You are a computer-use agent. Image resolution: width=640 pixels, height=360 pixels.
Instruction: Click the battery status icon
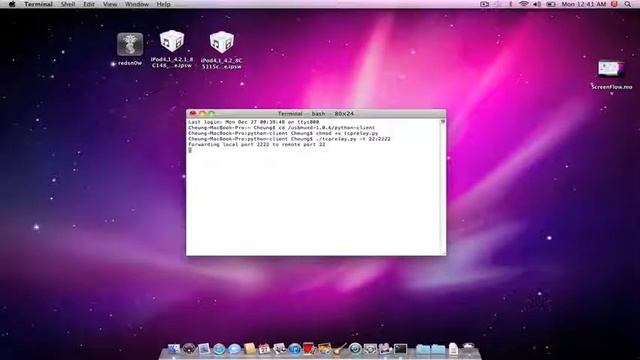tap(551, 4)
